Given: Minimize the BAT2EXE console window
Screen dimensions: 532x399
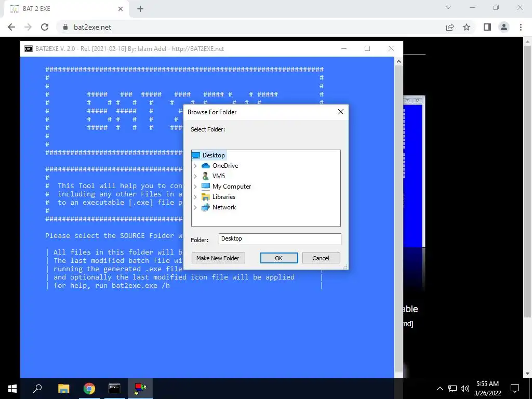Looking at the screenshot, I should (344, 49).
